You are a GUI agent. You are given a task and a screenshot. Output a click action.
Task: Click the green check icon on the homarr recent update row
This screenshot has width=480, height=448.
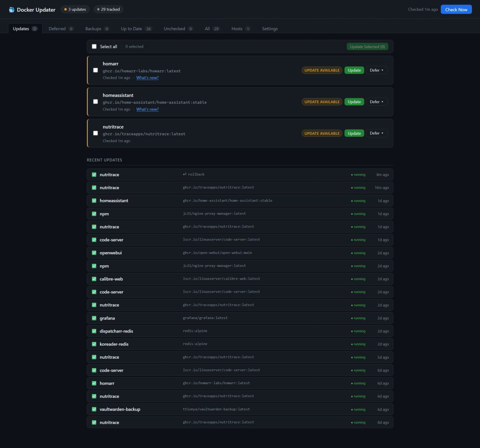point(94,383)
